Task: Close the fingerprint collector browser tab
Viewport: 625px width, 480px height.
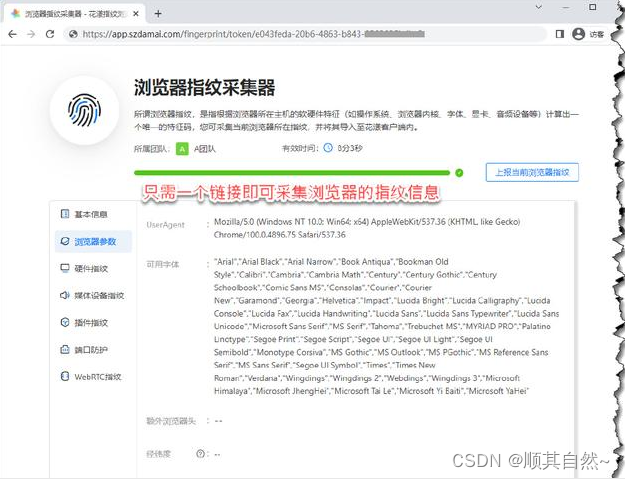Action: coord(136,14)
